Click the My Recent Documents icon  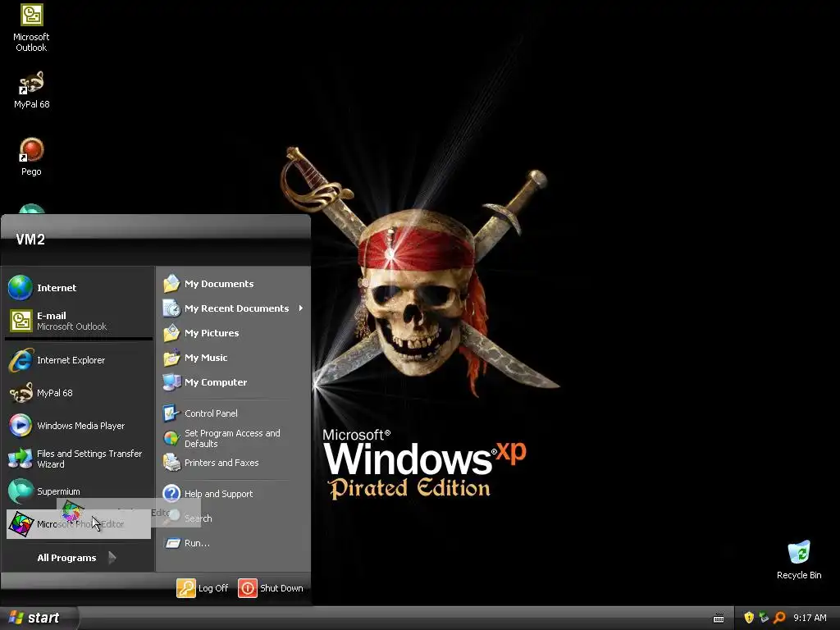[x=171, y=308]
